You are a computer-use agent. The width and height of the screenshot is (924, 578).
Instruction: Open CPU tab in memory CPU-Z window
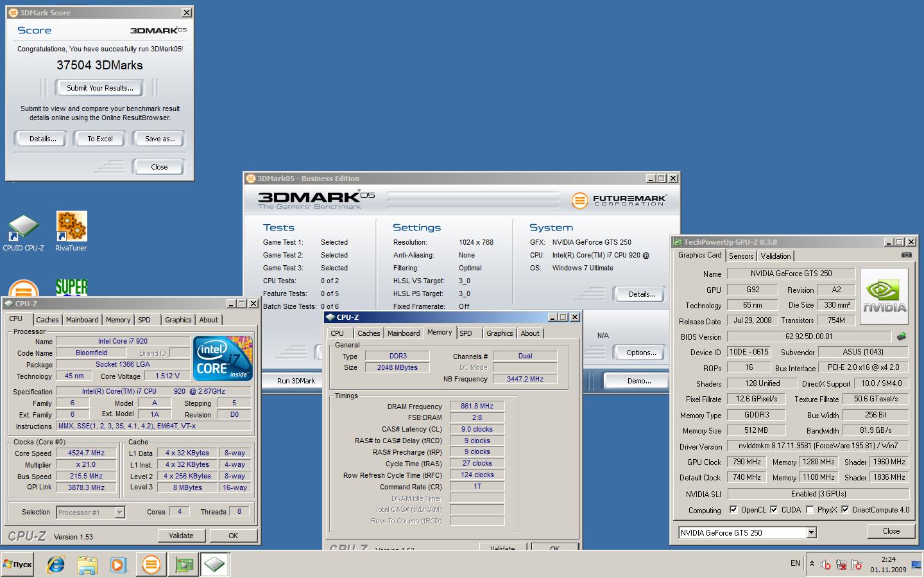pos(337,333)
